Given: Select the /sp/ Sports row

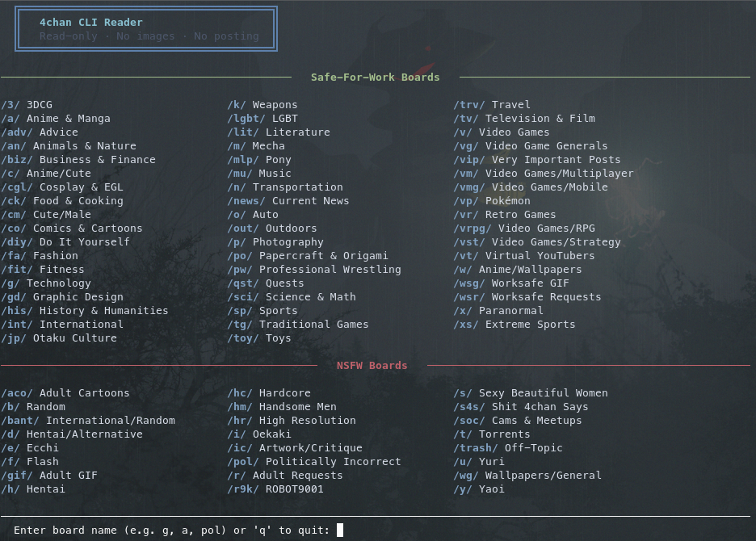Looking at the screenshot, I should 262,311.
